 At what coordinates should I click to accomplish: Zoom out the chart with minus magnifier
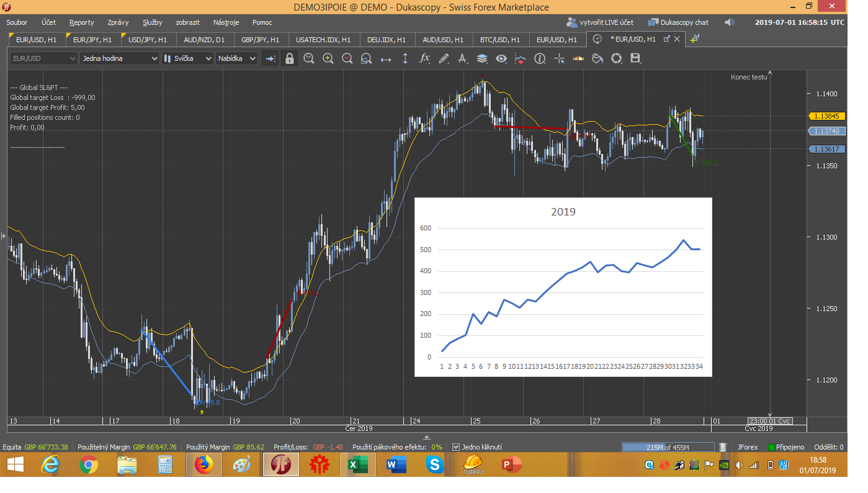347,58
